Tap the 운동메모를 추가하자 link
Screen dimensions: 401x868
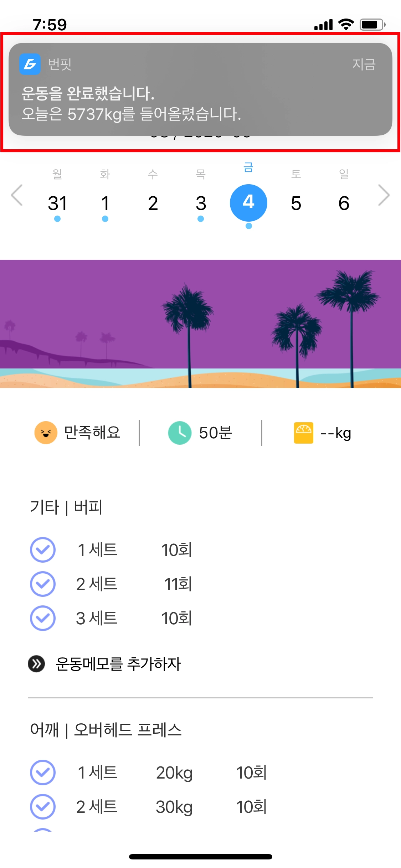coord(118,664)
